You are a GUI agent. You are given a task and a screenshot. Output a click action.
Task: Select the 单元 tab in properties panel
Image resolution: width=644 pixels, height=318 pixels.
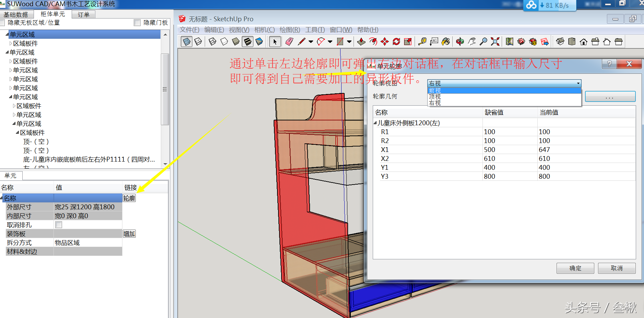[x=11, y=176]
